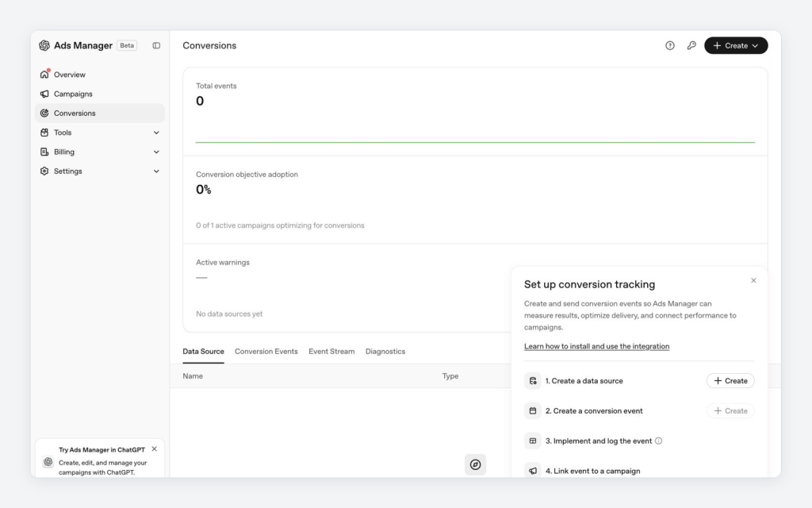Click the compass icon at the bottom
Viewport: 812px width, 508px height.
pyautogui.click(x=476, y=464)
